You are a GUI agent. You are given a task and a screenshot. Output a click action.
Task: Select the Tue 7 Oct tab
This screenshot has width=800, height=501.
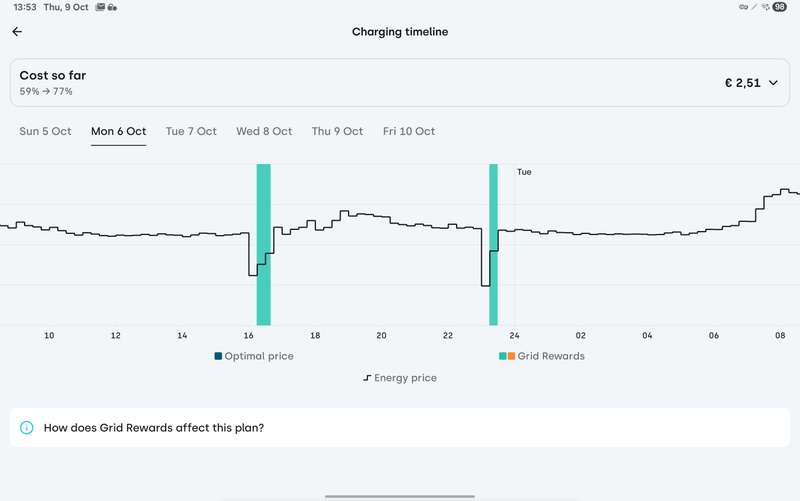tap(191, 131)
